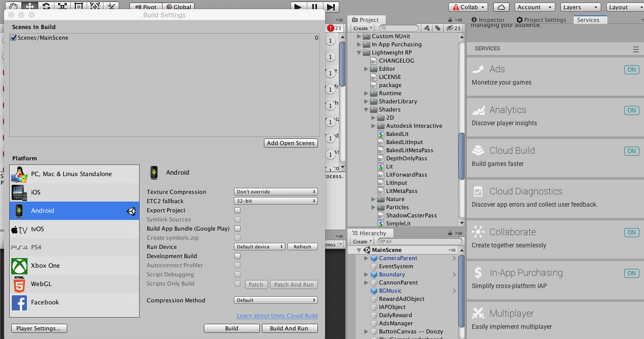
Task: Uncheck the Scenes/MainScene checkbox
Action: [14, 38]
